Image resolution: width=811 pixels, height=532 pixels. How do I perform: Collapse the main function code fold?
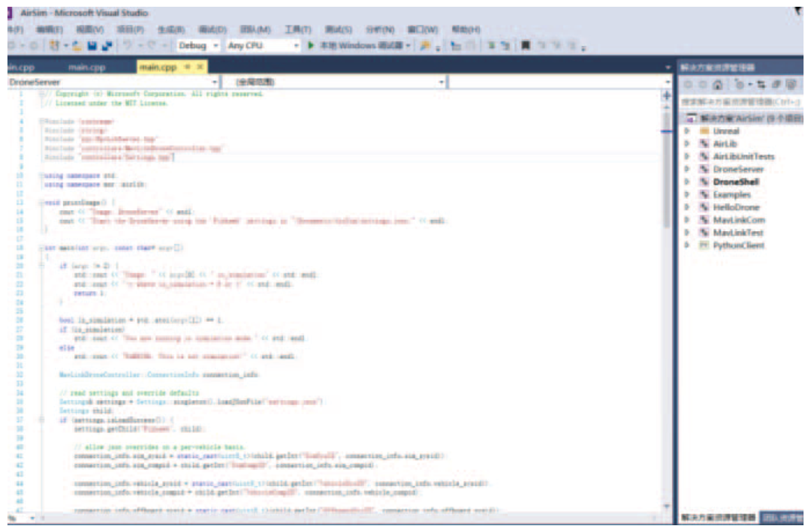pyautogui.click(x=40, y=247)
